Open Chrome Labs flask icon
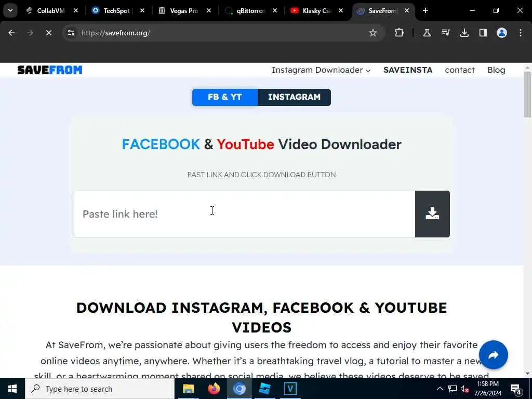 [x=427, y=33]
